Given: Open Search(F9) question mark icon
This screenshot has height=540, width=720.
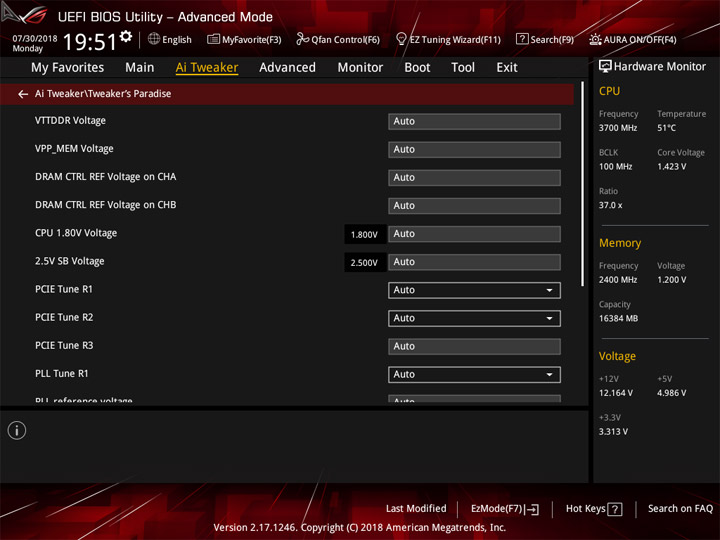Looking at the screenshot, I should 522,39.
